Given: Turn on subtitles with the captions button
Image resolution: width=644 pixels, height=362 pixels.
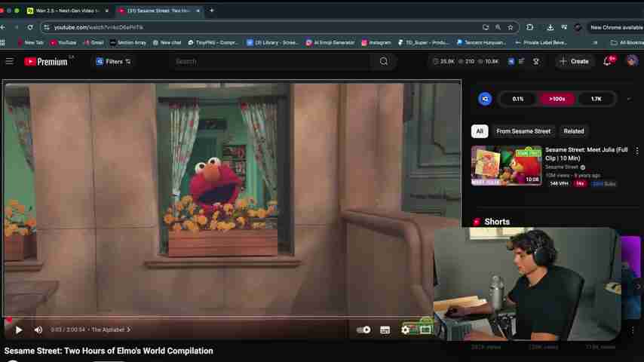Looking at the screenshot, I should coord(385,330).
